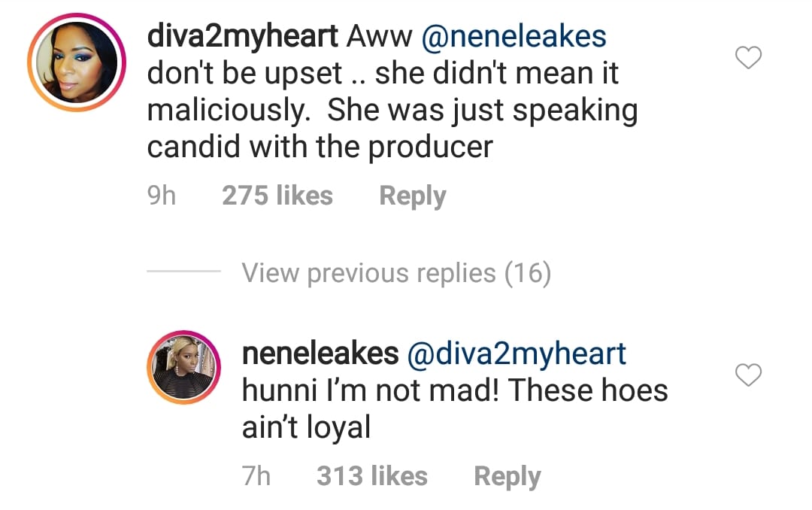
Task: View who gave the 313 likes
Action: (372, 476)
